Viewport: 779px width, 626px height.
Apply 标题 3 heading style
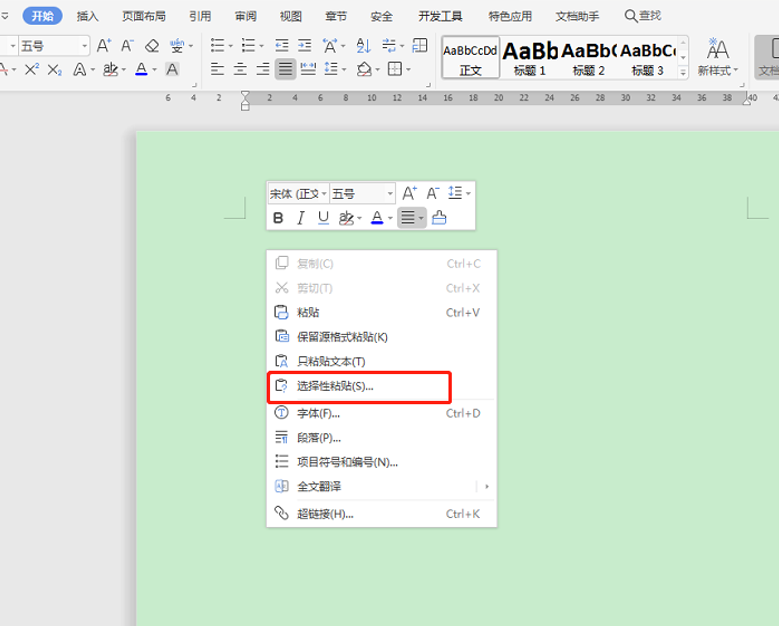click(x=648, y=58)
